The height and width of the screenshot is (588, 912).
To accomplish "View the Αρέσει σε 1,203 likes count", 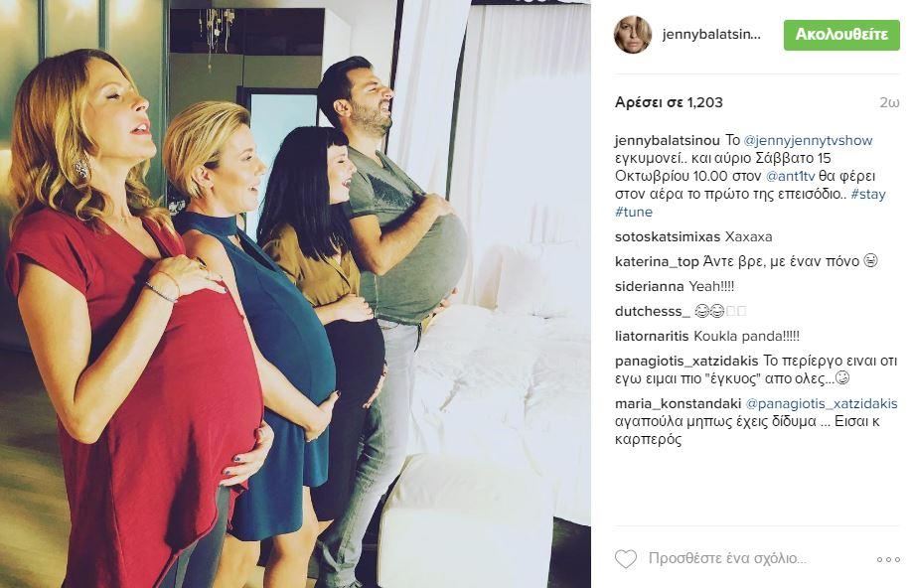I will 669,103.
